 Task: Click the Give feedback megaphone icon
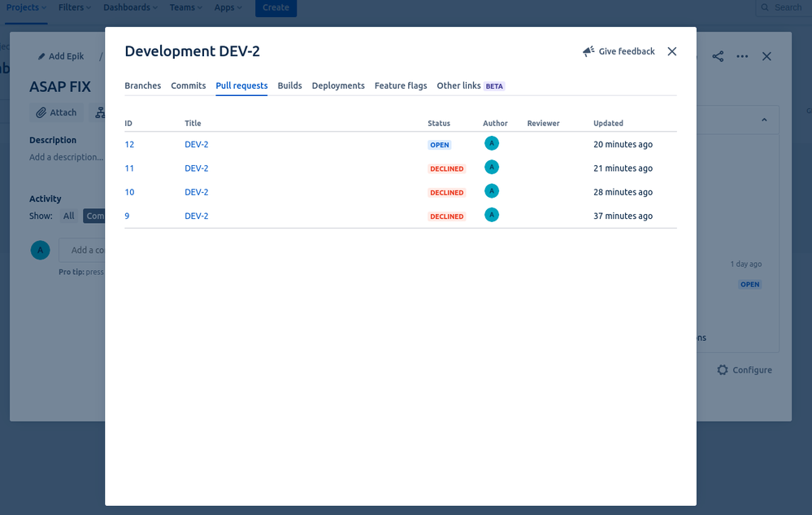[x=588, y=51]
